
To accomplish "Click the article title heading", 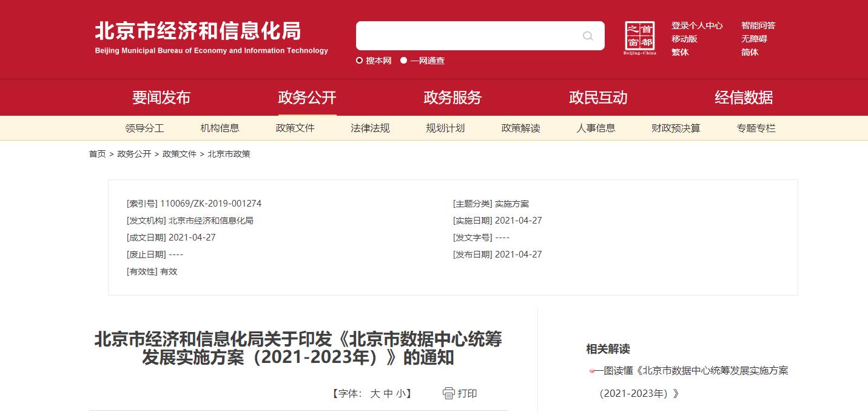I will click(x=298, y=348).
